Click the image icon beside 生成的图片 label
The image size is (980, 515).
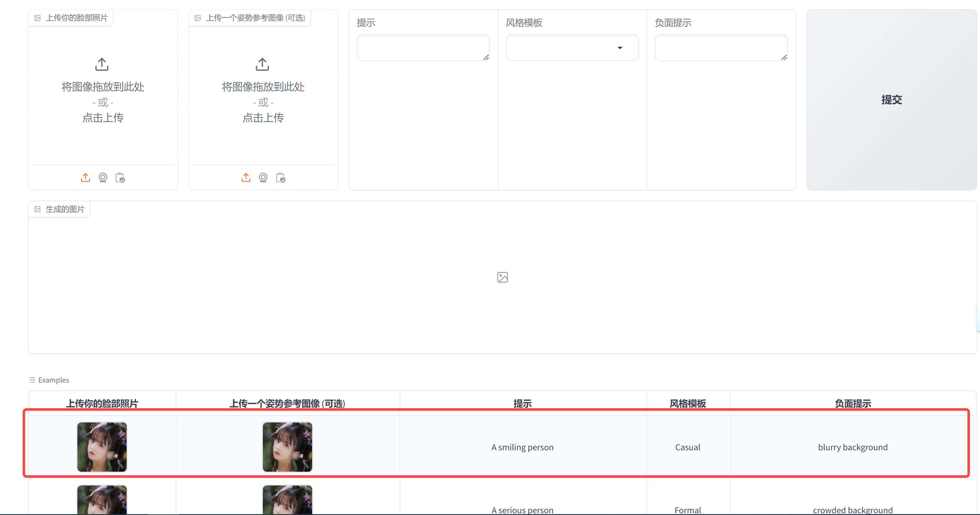tap(37, 209)
